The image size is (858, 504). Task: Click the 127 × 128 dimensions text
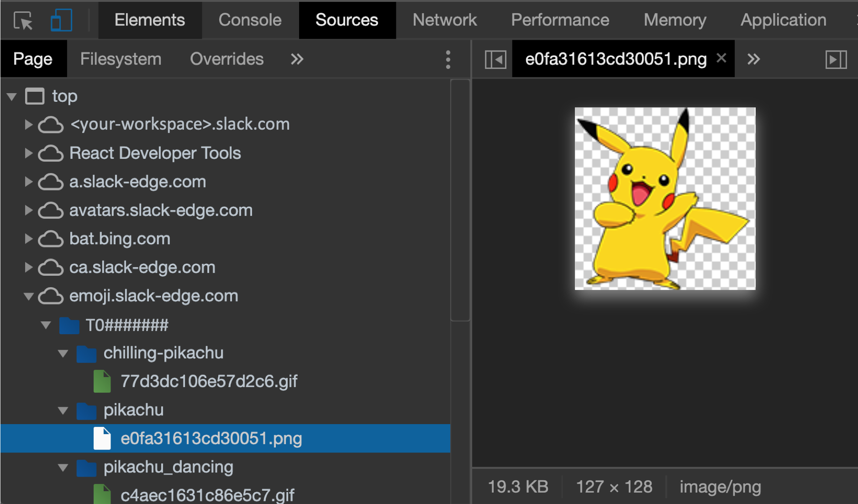614,487
